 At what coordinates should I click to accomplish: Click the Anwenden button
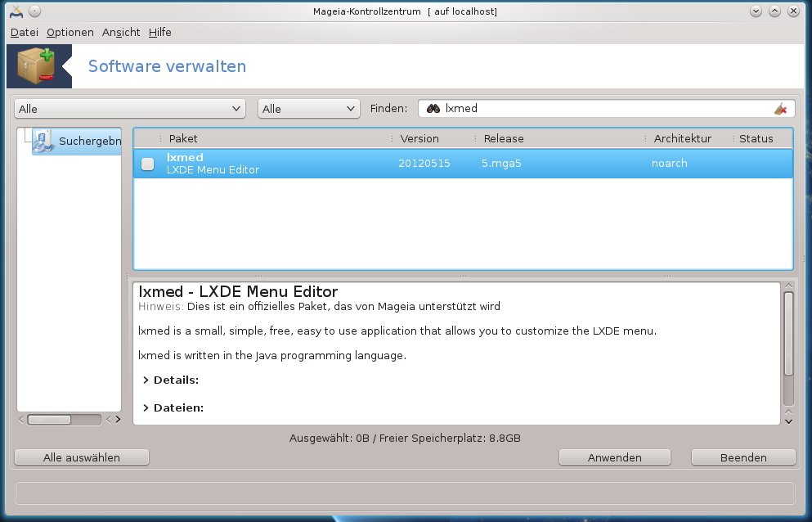[615, 457]
